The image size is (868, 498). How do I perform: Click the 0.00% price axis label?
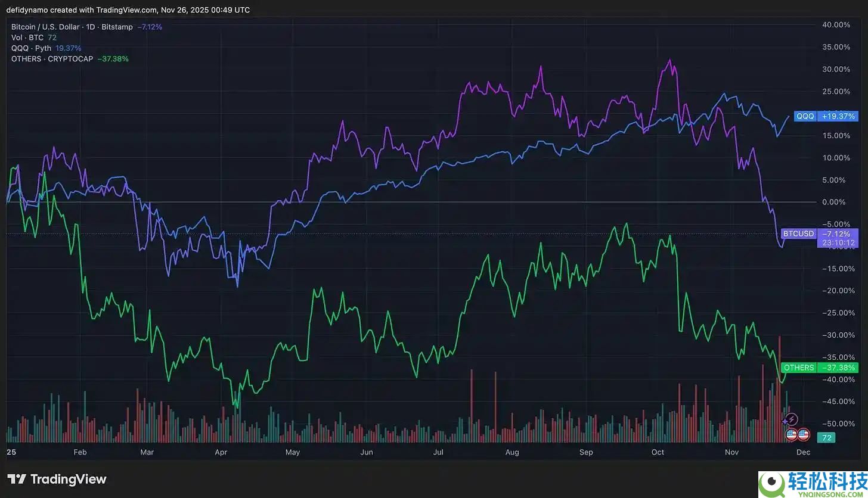[833, 202]
